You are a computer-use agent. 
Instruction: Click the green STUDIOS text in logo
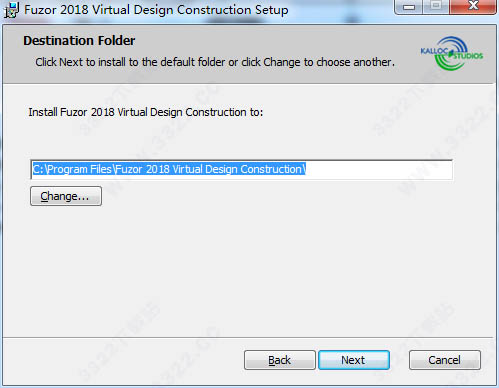click(468, 56)
